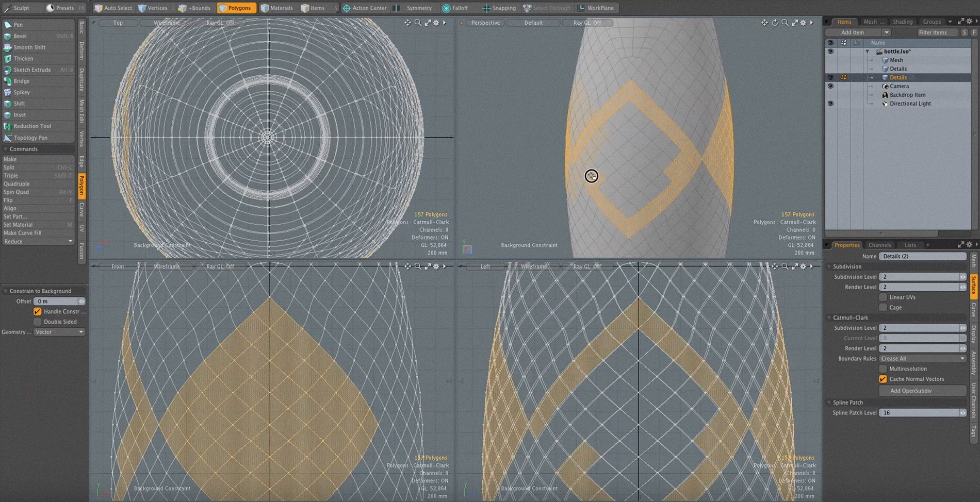The image size is (980, 502).
Task: Select the Bevel tool icon
Action: coord(7,36)
